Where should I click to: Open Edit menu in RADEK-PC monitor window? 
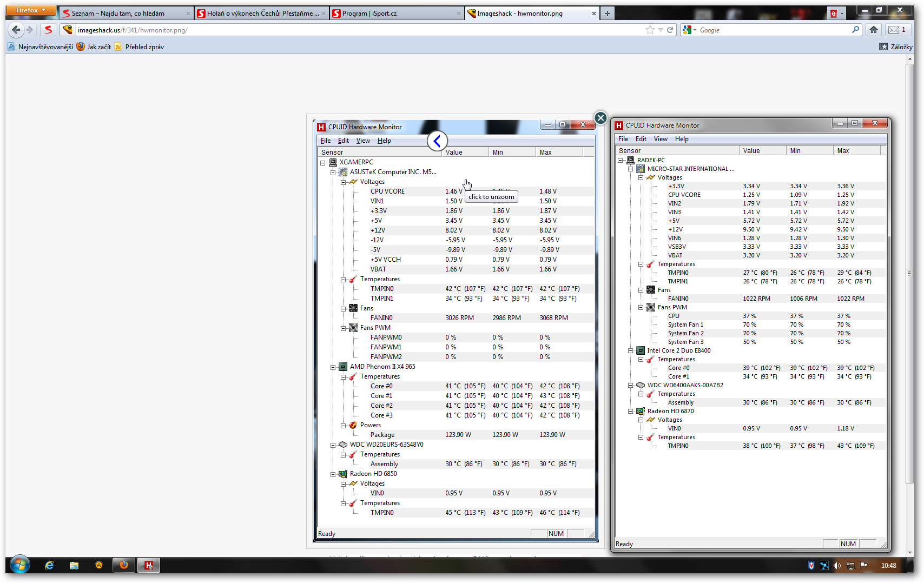641,139
